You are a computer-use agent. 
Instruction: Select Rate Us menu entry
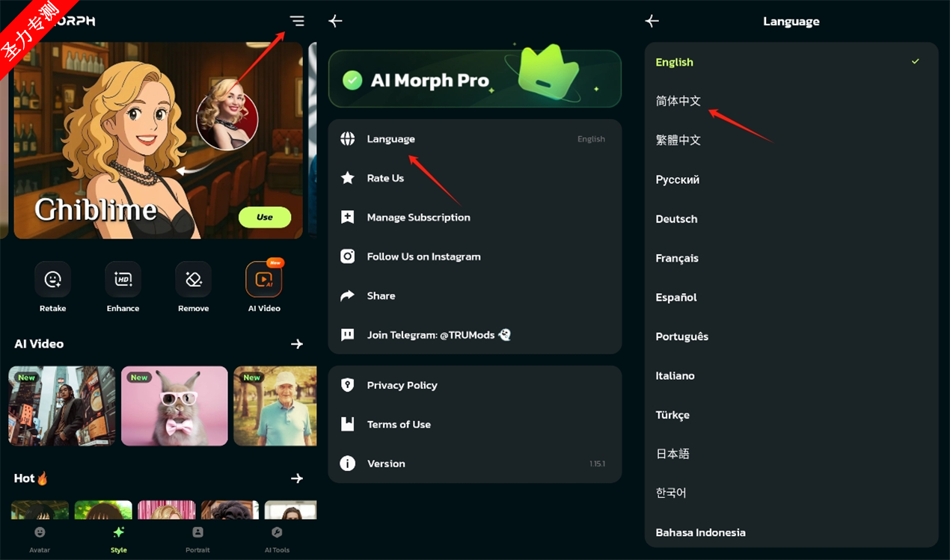(x=475, y=178)
